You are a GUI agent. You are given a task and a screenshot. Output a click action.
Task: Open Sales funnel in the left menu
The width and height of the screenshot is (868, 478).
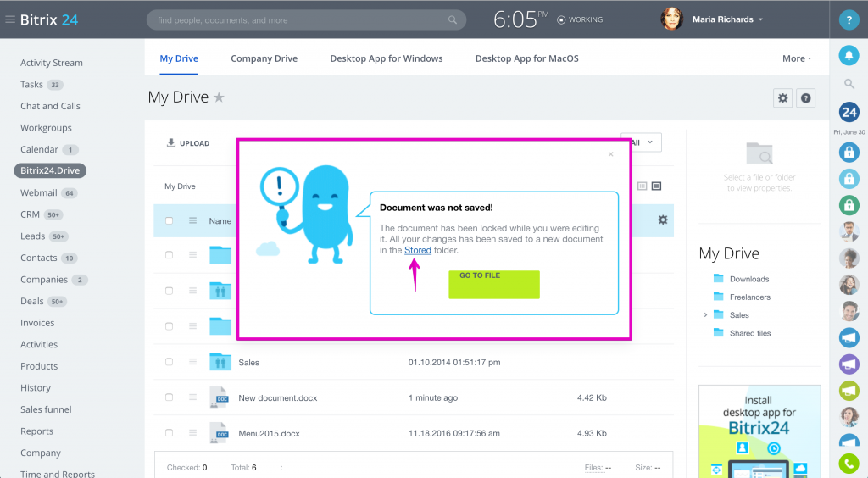click(46, 409)
